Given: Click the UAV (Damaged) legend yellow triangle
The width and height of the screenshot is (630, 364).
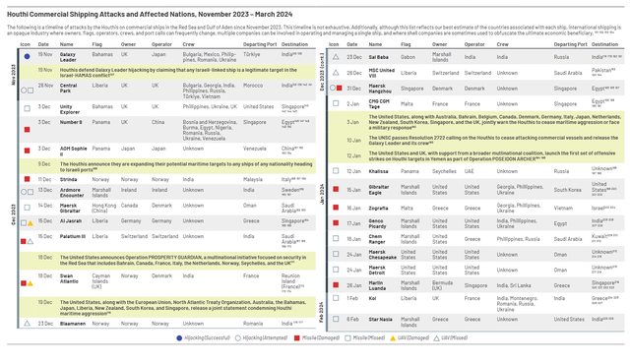Looking at the screenshot, I should pos(393,337).
